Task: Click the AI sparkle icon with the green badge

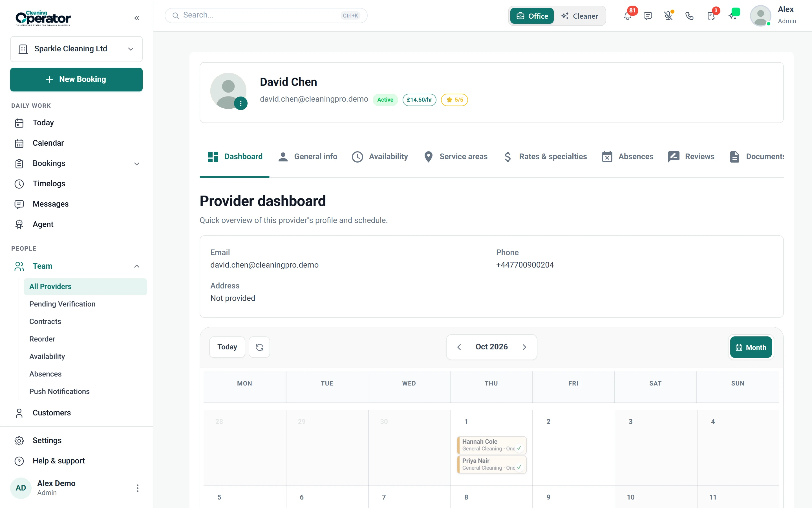Action: 733,15
